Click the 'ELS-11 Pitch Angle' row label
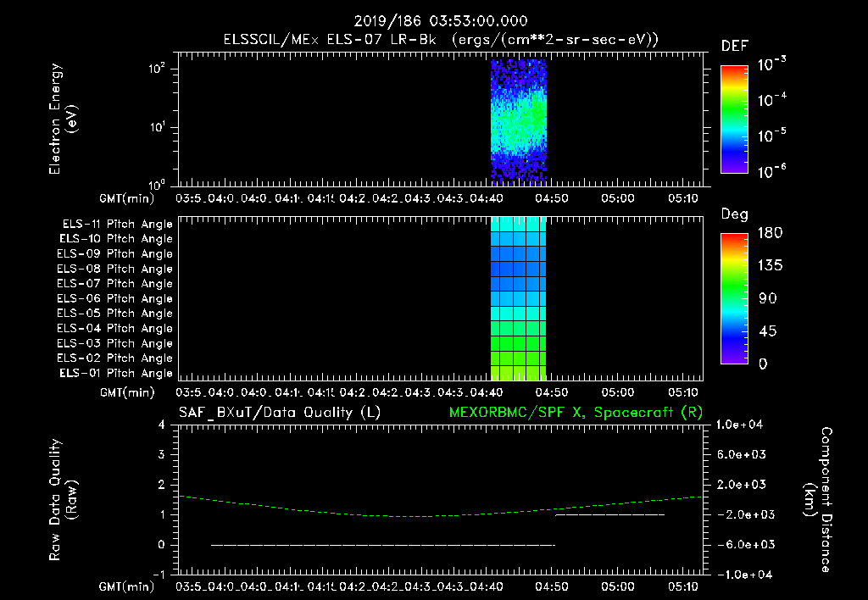 (117, 225)
